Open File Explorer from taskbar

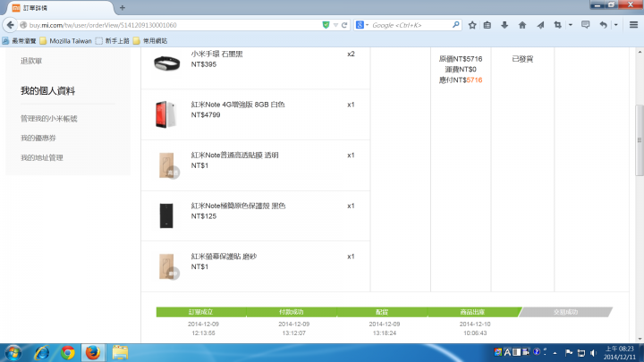(120, 353)
